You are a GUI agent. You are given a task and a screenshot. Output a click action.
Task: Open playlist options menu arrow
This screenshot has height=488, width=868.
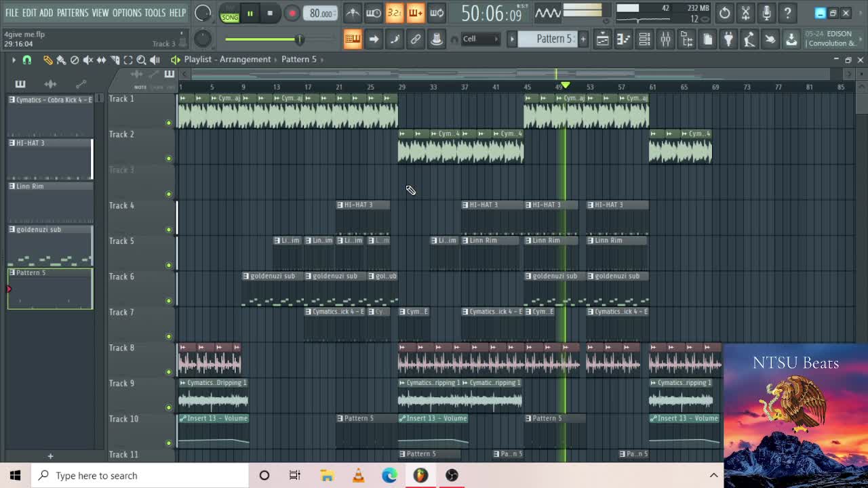pyautogui.click(x=13, y=60)
